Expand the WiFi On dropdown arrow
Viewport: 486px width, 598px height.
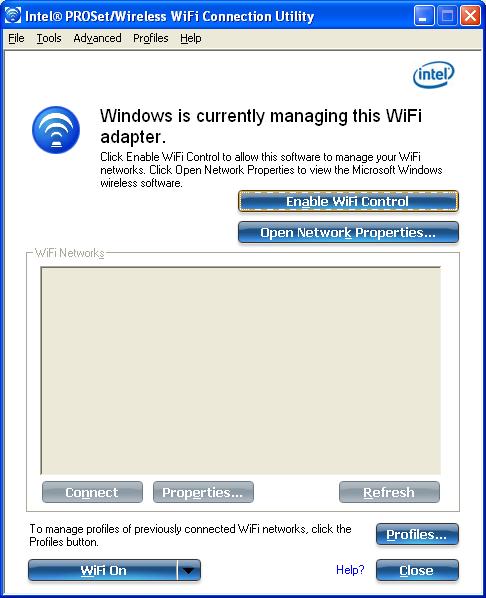click(x=189, y=571)
